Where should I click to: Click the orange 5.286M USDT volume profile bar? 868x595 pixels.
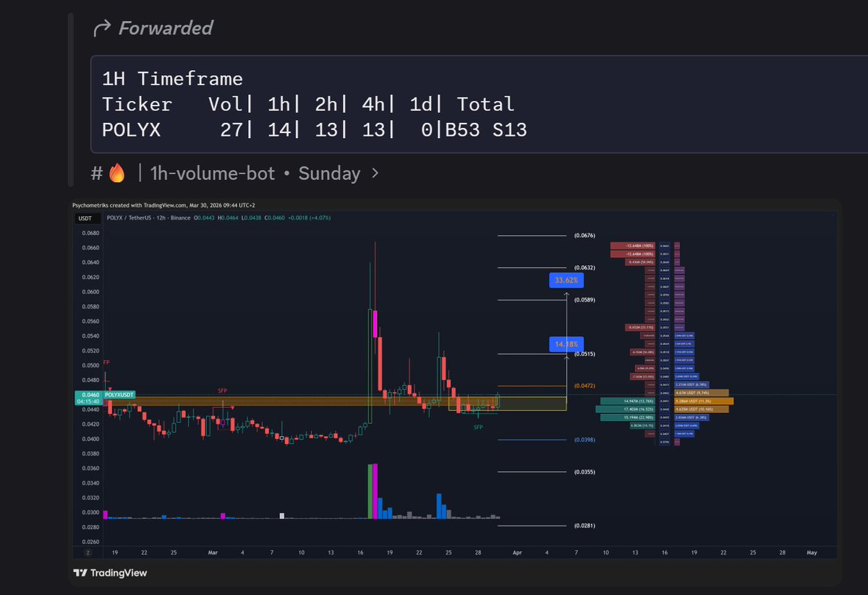pos(703,401)
